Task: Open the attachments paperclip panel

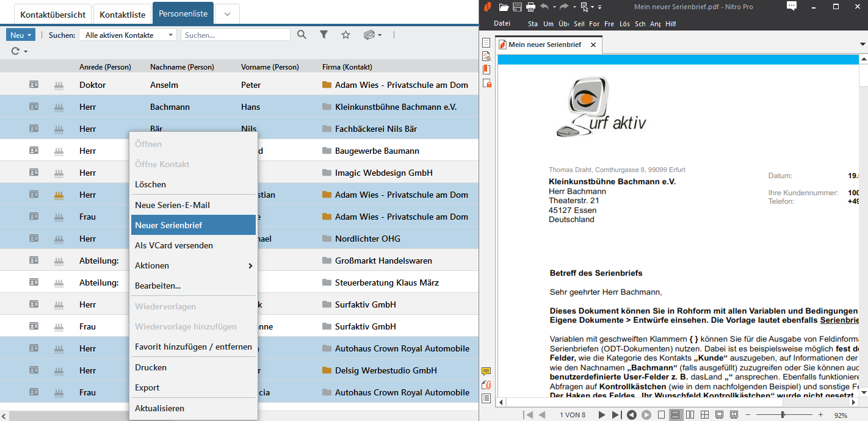Action: [486, 385]
